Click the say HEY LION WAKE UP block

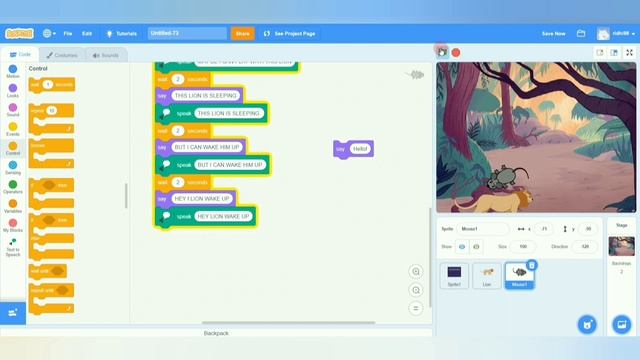click(x=196, y=199)
